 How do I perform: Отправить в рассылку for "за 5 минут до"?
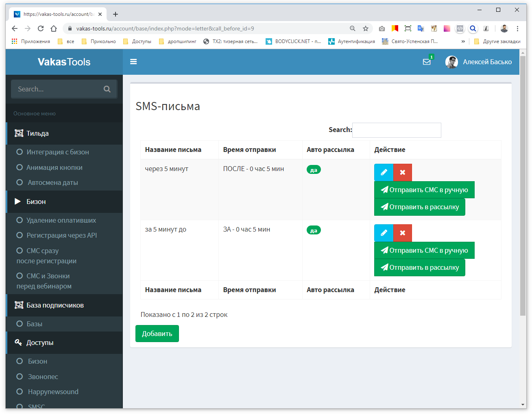click(419, 267)
